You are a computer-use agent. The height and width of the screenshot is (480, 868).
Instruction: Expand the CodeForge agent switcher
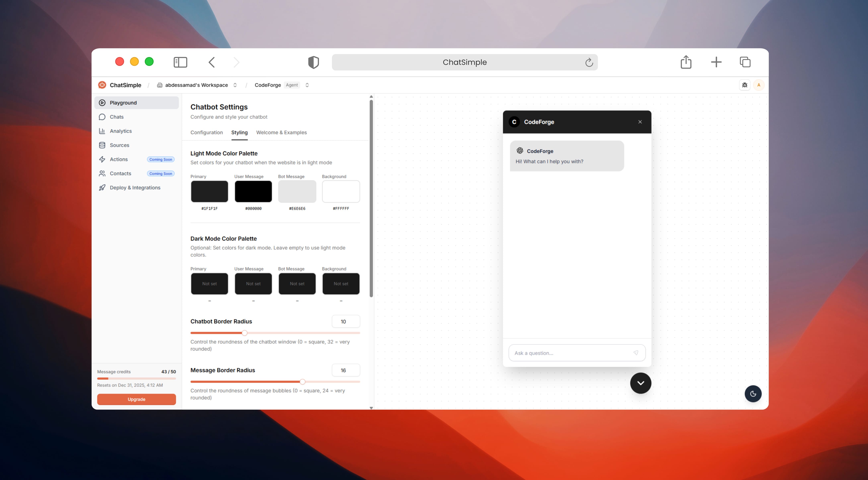pos(307,85)
